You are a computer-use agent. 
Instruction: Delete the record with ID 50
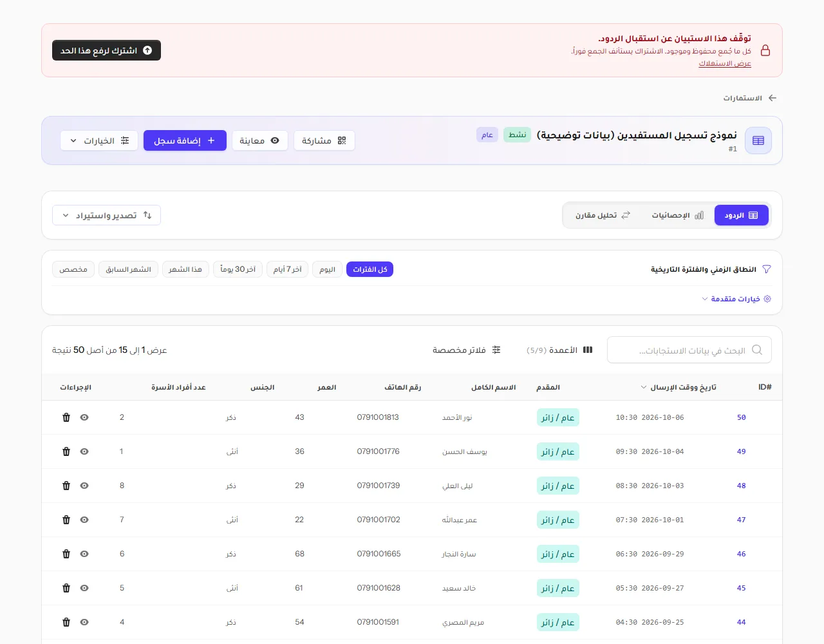(x=66, y=417)
